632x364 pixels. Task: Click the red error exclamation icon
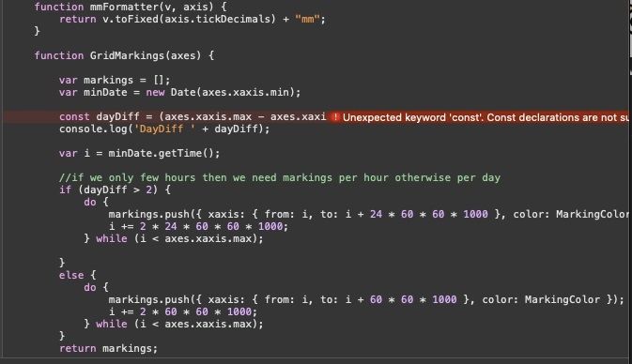pyautogui.click(x=335, y=117)
